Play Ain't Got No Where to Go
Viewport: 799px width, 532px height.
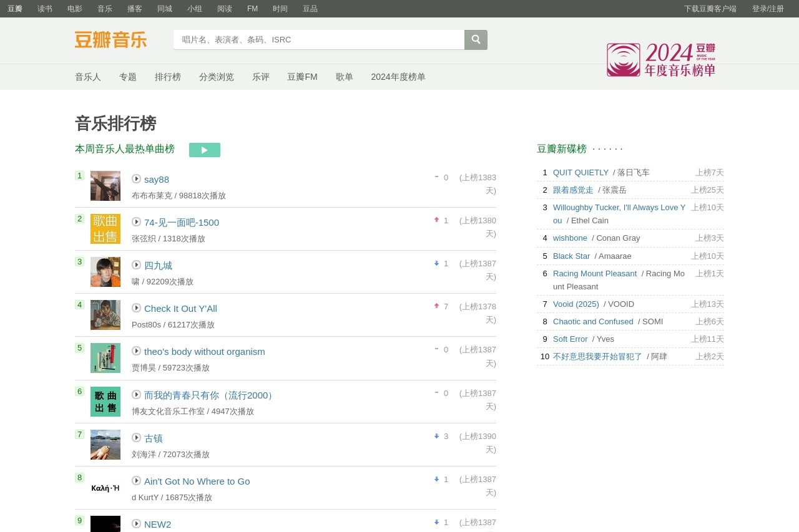(136, 481)
